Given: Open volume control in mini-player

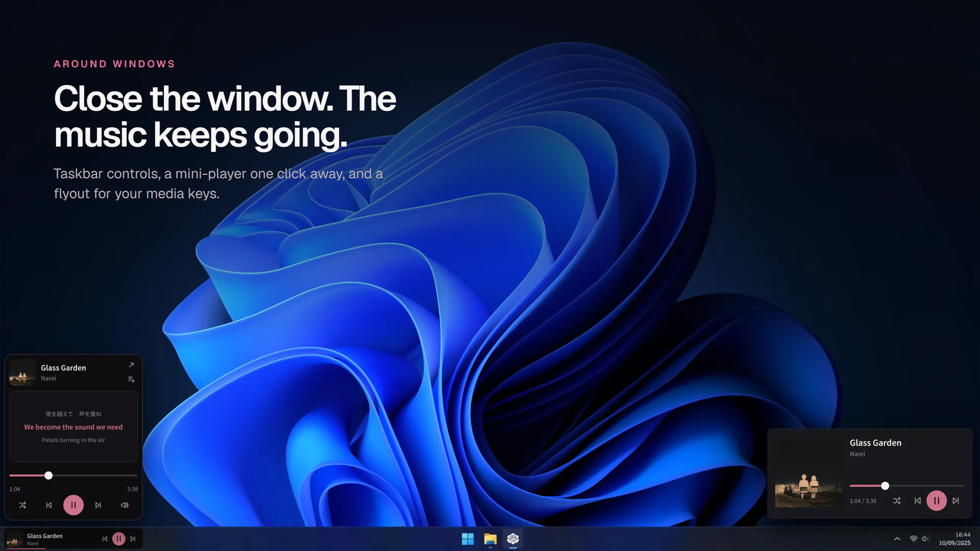Looking at the screenshot, I should tap(124, 505).
